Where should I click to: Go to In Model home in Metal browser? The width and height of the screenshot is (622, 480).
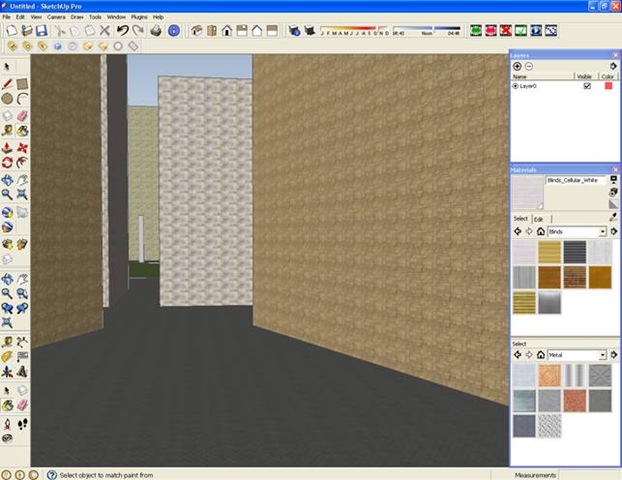[x=540, y=355]
